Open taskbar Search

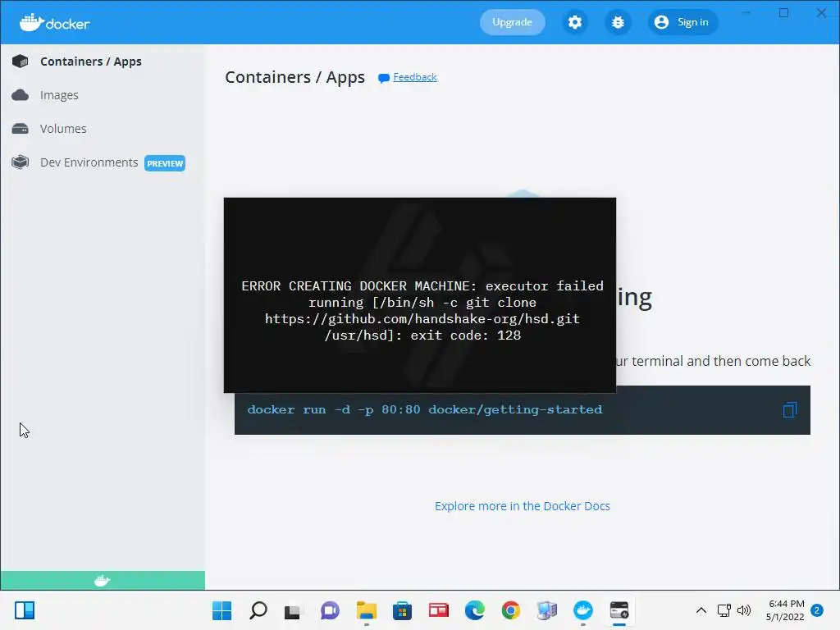point(258,610)
